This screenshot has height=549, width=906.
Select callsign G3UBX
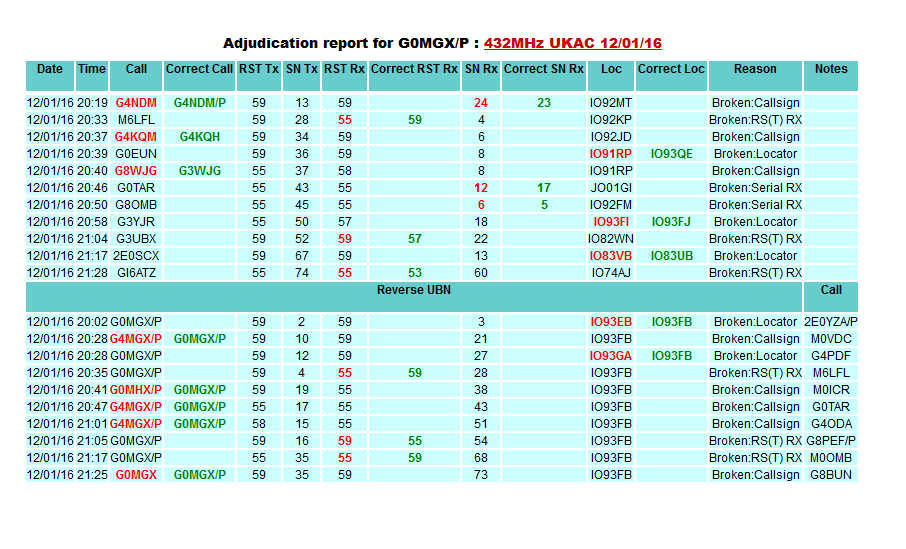pos(136,239)
